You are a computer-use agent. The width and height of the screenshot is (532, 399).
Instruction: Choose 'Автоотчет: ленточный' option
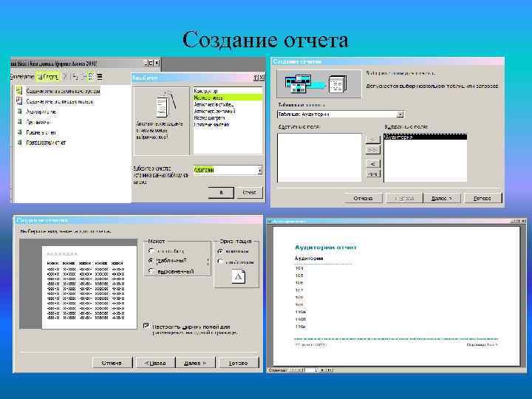[228, 112]
